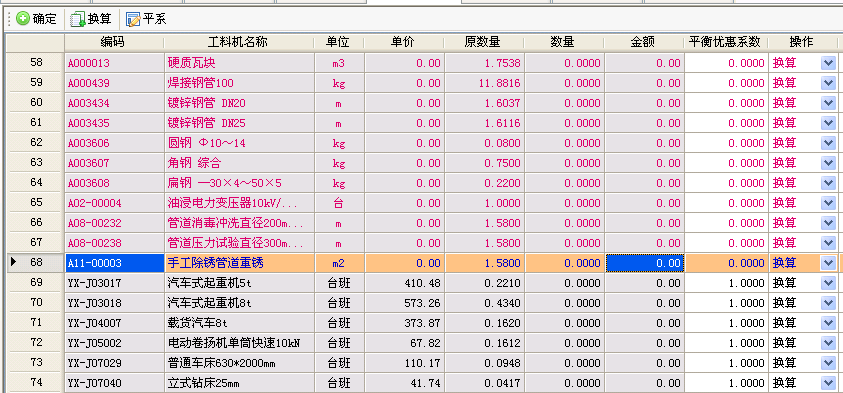This screenshot has width=843, height=393.
Task: Select the code cell A000439
Action: pyautogui.click(x=114, y=83)
